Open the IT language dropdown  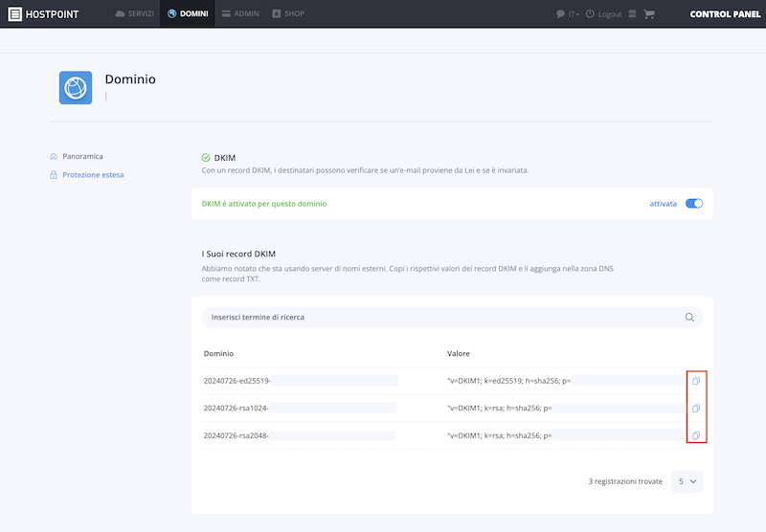coord(574,14)
